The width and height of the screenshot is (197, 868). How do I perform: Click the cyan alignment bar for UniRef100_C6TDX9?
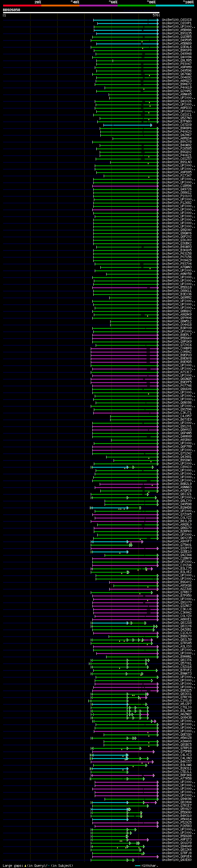point(128,125)
